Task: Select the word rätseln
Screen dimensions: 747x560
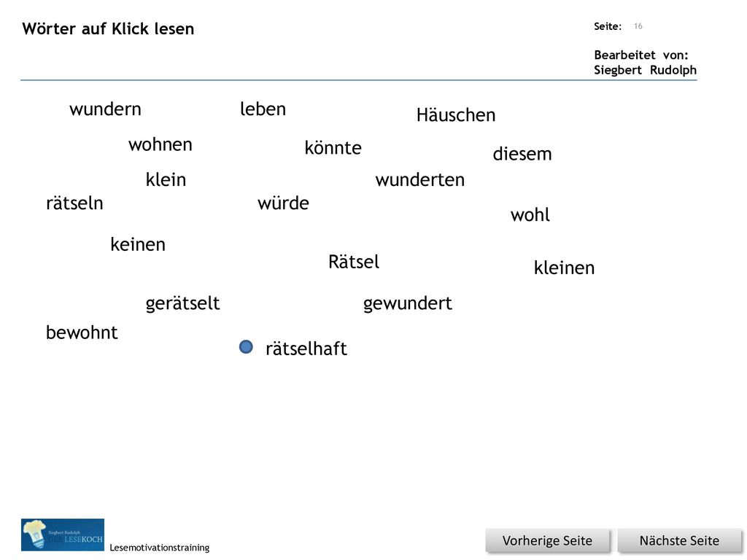Action: click(x=74, y=203)
